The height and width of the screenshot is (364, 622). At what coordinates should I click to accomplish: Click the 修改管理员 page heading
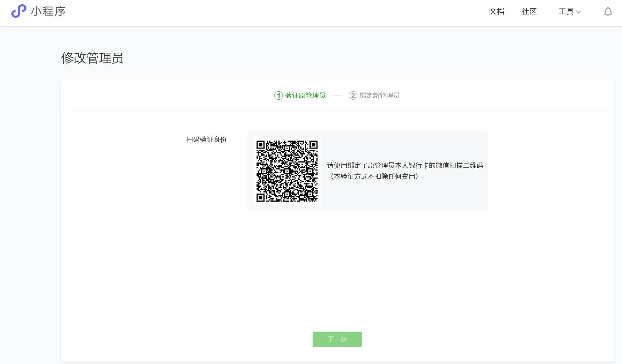pyautogui.click(x=92, y=58)
